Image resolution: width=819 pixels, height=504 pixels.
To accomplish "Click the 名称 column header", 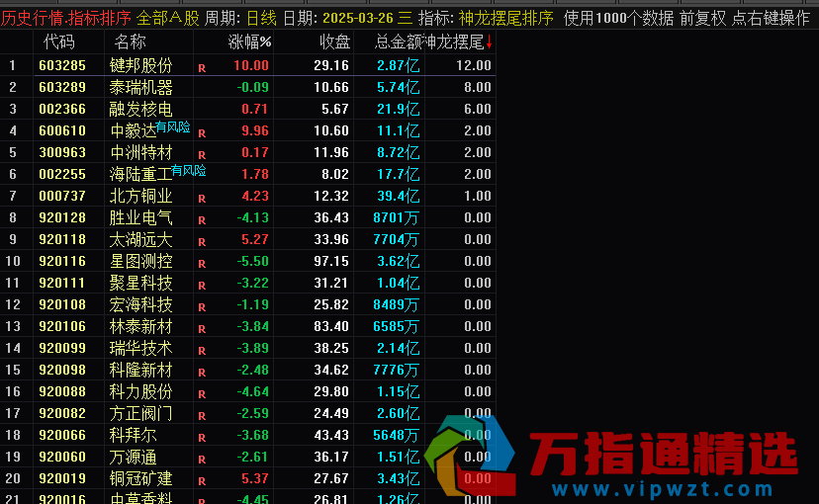I will pos(130,42).
